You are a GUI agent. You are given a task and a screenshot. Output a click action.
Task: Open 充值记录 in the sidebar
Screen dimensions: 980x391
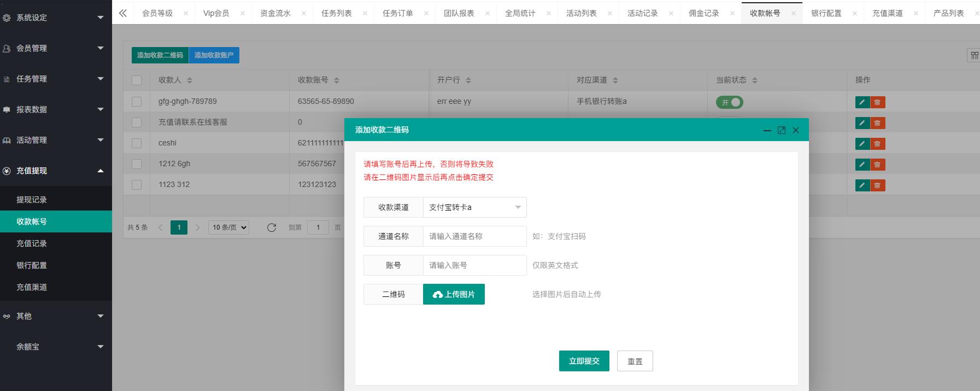click(x=32, y=243)
